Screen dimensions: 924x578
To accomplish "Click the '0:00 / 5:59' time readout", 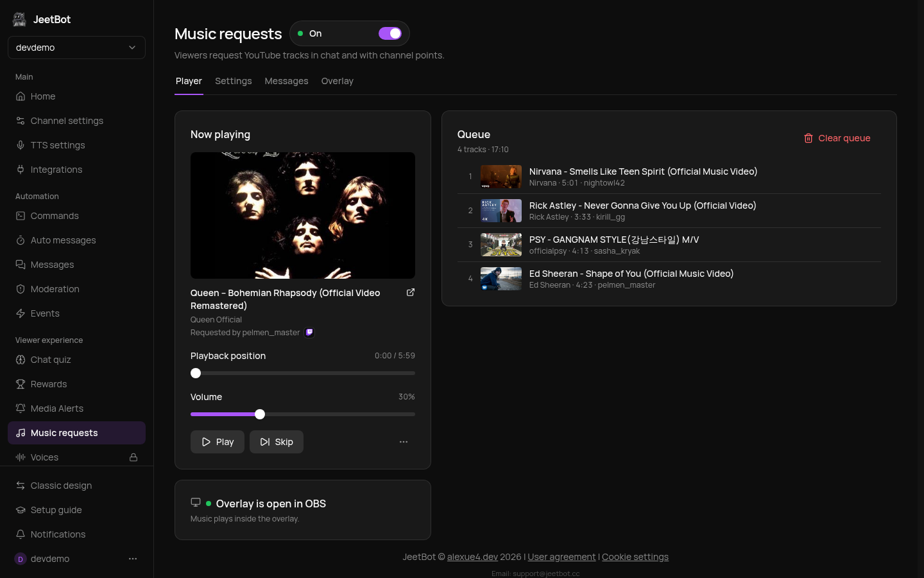I will (x=395, y=356).
